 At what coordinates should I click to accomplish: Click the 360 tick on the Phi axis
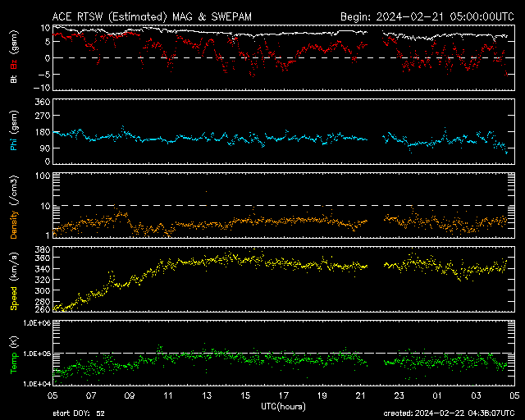[x=41, y=102]
